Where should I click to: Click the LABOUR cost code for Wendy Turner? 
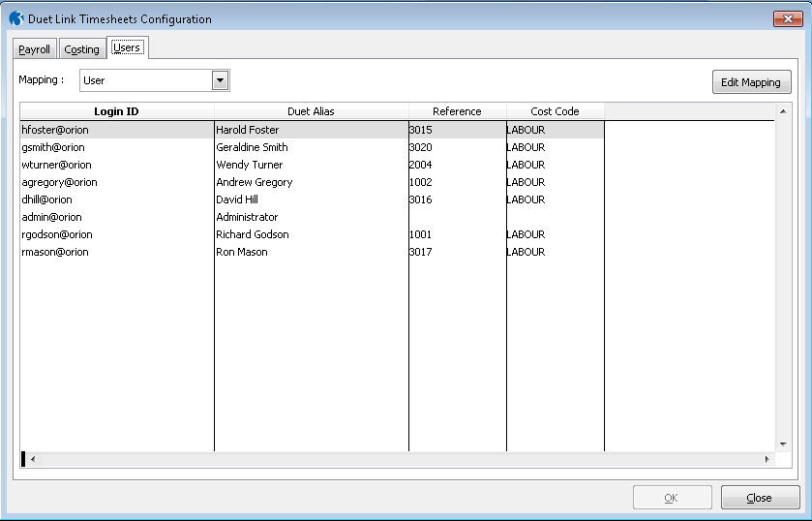[526, 165]
